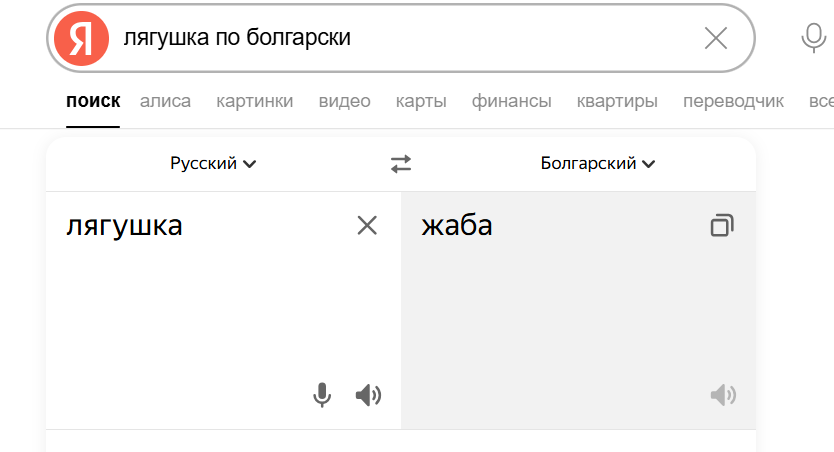Viewport: 834px width, 452px height.
Task: Open the Русский source language dropdown
Action: click(213, 164)
